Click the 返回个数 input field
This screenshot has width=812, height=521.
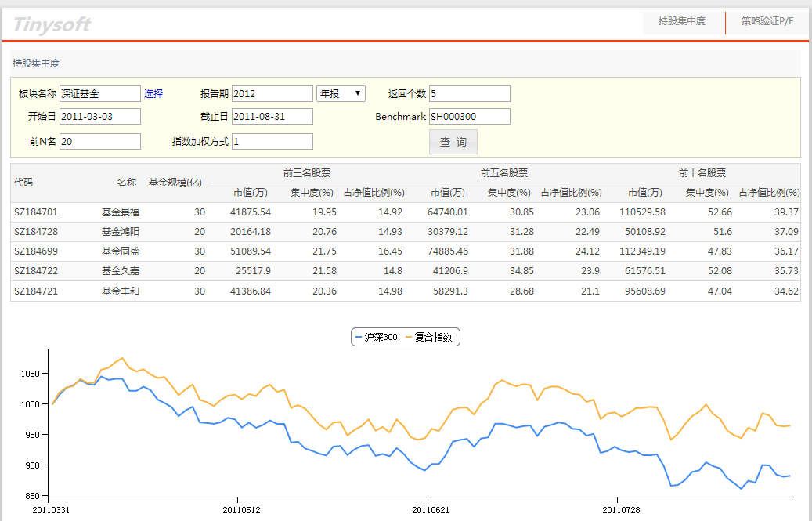469,94
